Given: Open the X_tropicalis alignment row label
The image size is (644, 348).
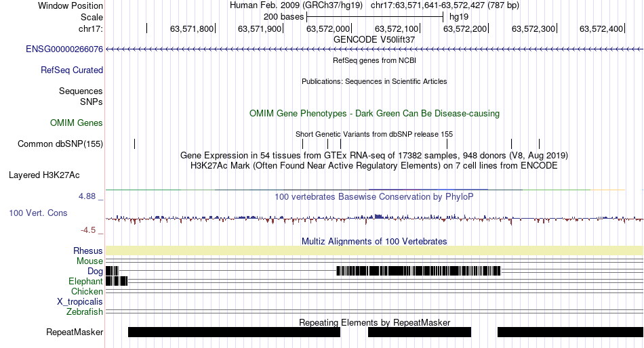Looking at the screenshot, I should (80, 302).
